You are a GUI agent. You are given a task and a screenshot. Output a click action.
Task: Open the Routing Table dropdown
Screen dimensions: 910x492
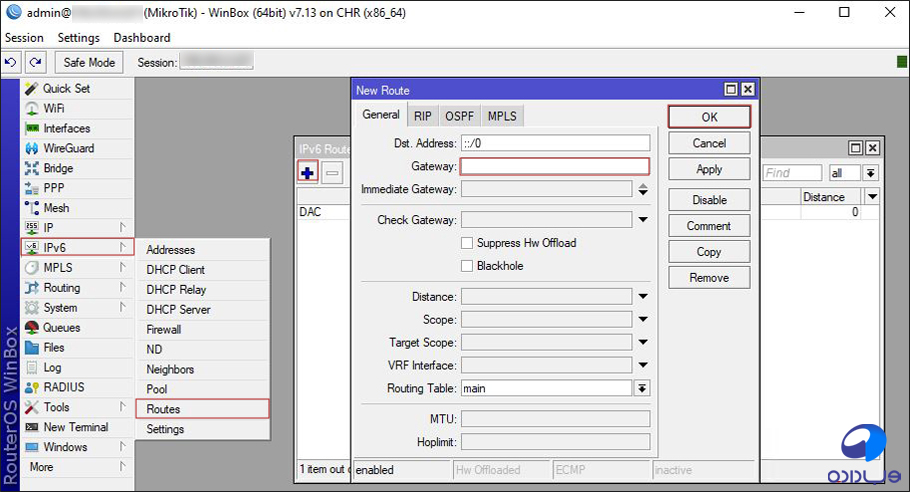click(x=643, y=388)
